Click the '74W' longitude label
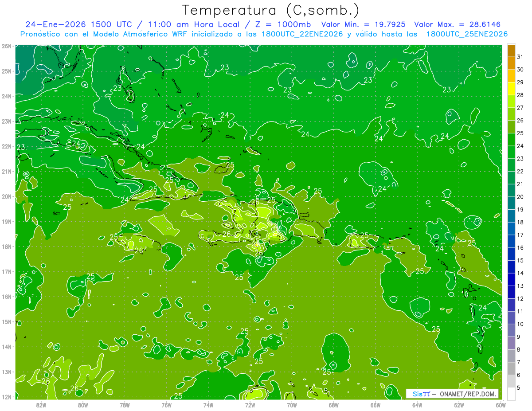The image size is (532, 411). point(208,405)
